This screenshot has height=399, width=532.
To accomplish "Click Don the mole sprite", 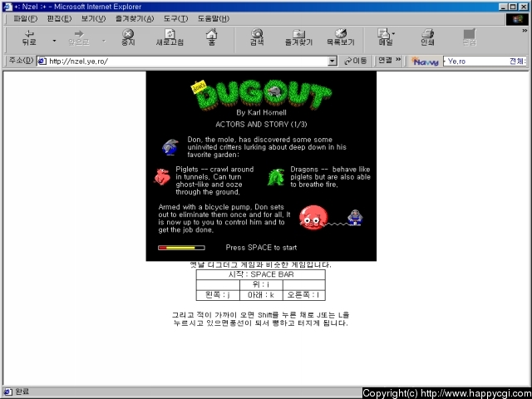I will (x=170, y=147).
